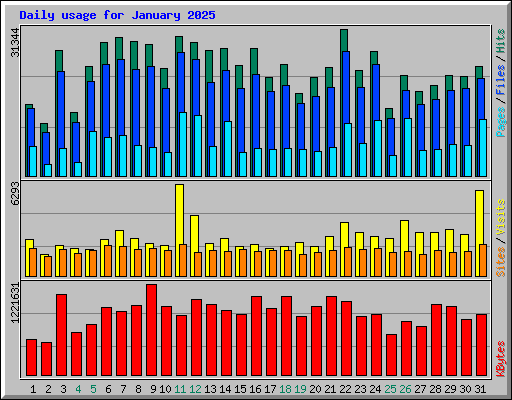This screenshot has height=400, width=512.
Task: Select day 11 label on the x-axis
Action: point(180,389)
